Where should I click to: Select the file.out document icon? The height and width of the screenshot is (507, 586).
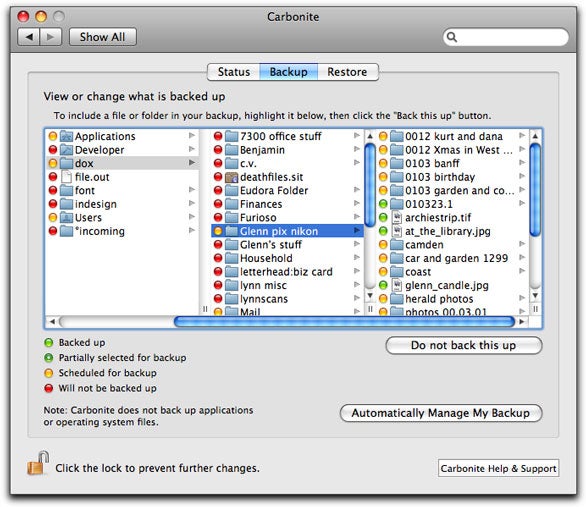[x=67, y=177]
